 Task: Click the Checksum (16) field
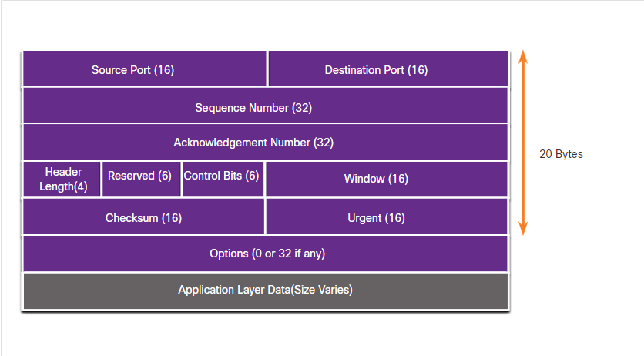[x=144, y=217]
